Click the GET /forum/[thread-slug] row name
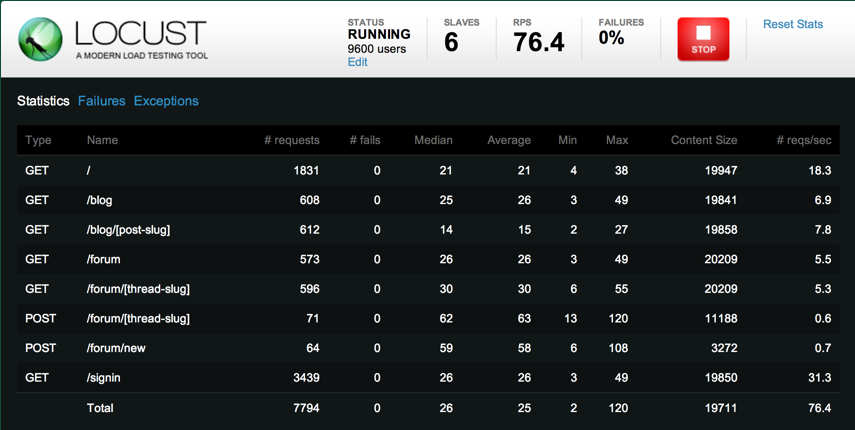 tap(138, 289)
